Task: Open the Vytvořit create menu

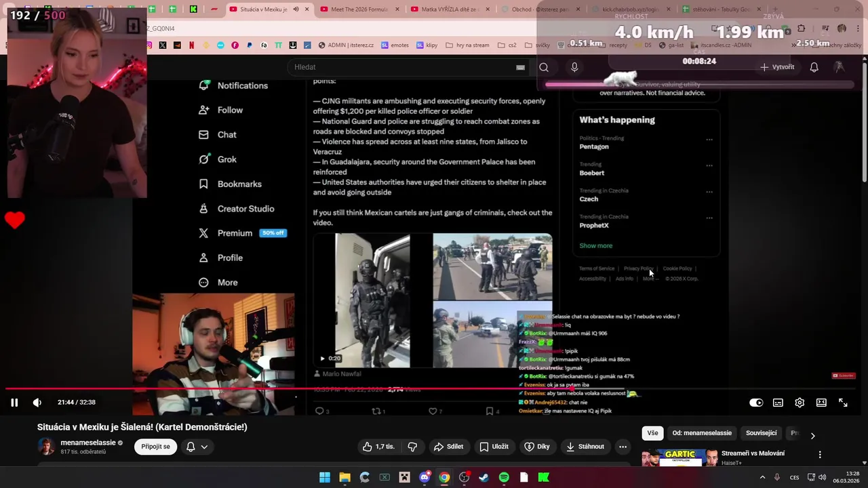Action: pos(777,67)
